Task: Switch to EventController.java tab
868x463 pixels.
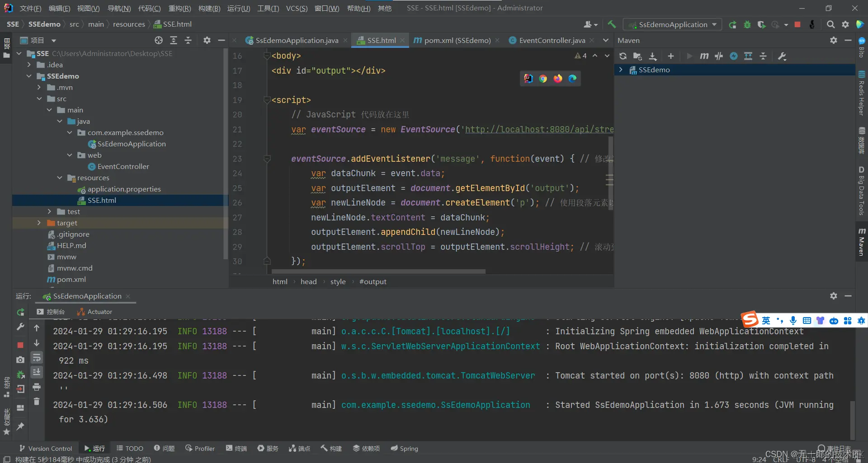Action: pos(552,40)
